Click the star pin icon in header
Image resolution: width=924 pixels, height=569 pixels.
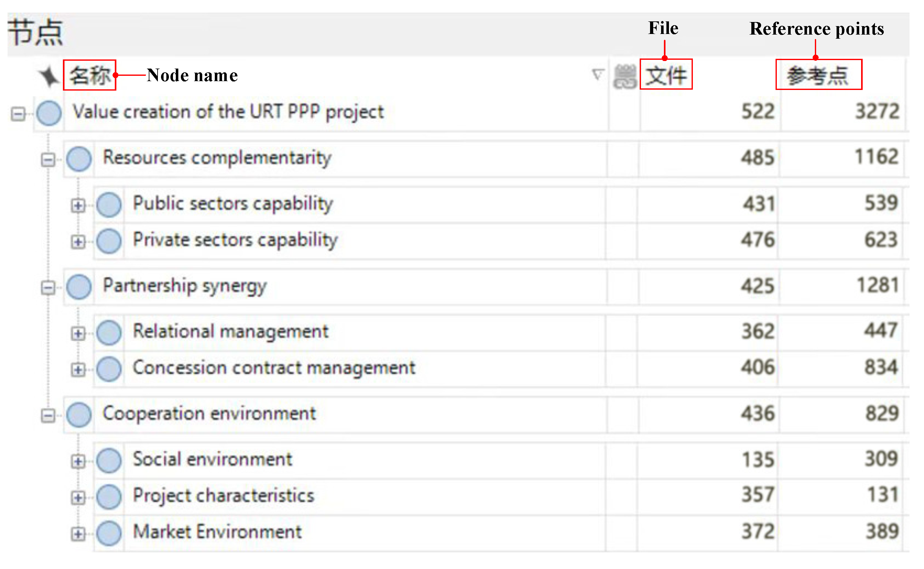pos(49,76)
